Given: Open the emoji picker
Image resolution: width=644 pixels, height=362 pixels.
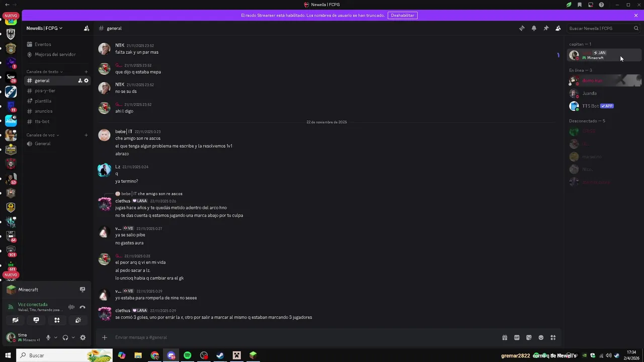Looking at the screenshot, I should pyautogui.click(x=541, y=337).
